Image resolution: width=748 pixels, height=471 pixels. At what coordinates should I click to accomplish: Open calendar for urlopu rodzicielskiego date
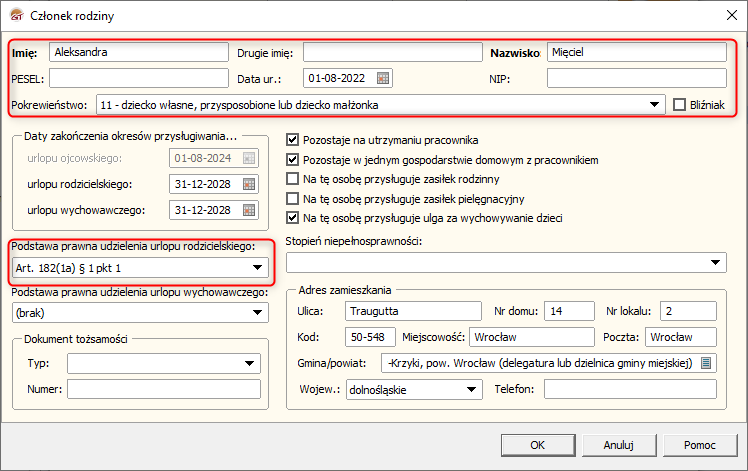click(x=249, y=184)
